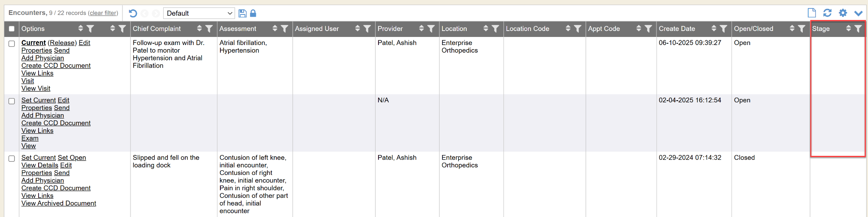This screenshot has width=868, height=217.
Task: Open filter for Provider column
Action: coord(431,28)
